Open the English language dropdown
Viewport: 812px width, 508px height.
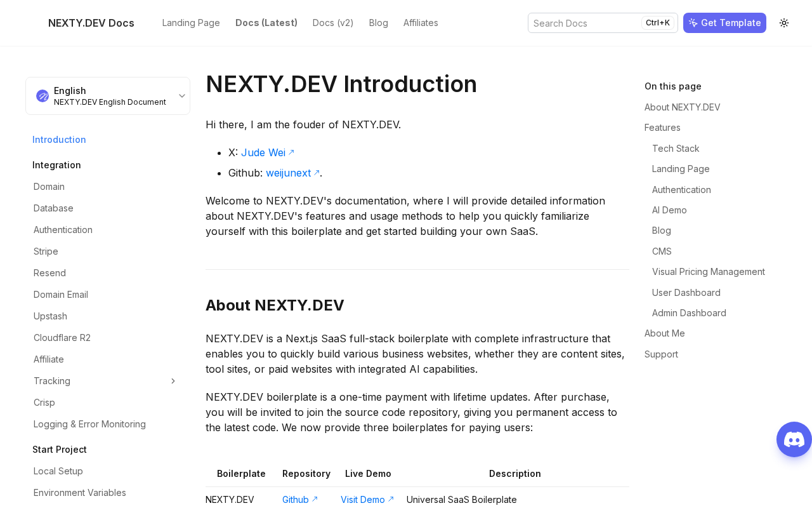point(108,96)
